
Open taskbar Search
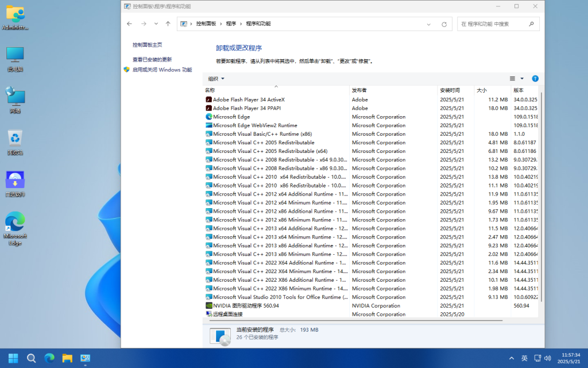32,358
